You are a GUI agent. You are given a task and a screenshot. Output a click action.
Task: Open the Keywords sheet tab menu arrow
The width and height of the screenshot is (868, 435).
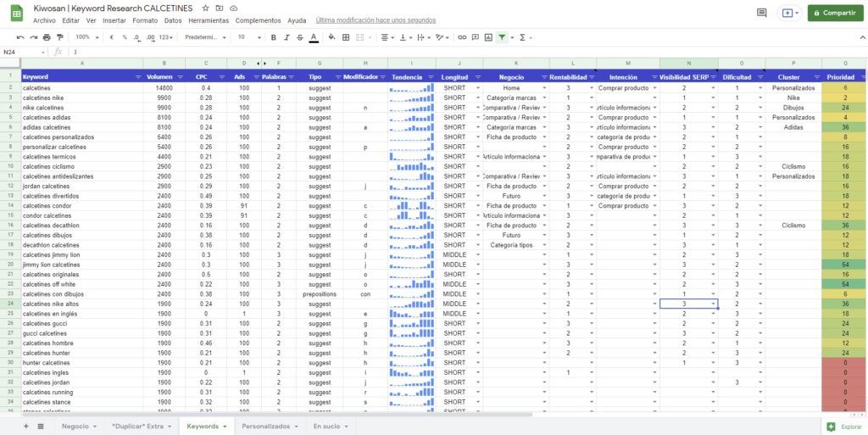[225, 427]
